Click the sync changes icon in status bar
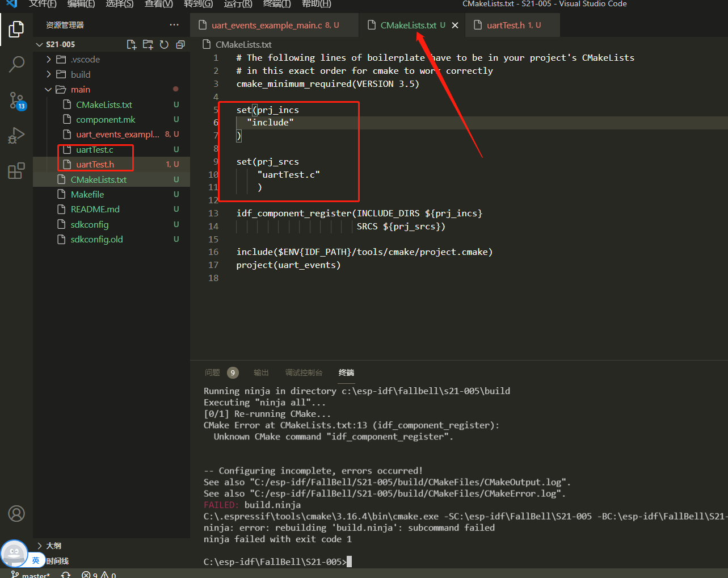 (66, 575)
